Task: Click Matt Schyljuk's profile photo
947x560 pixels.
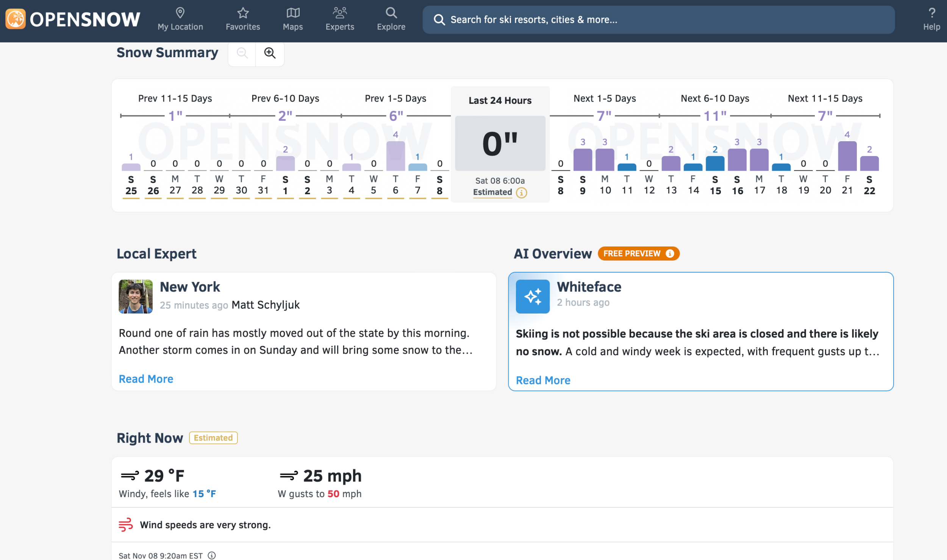Action: [136, 296]
